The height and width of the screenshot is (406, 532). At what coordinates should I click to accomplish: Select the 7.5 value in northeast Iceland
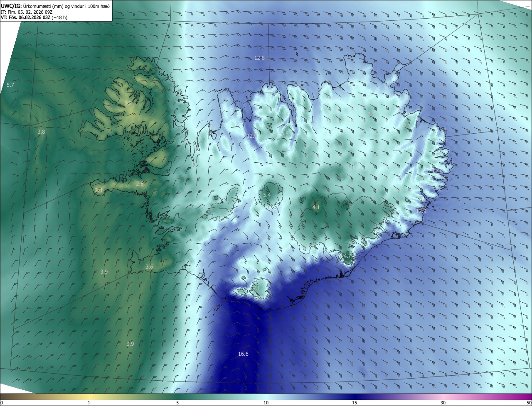pyautogui.click(x=371, y=114)
